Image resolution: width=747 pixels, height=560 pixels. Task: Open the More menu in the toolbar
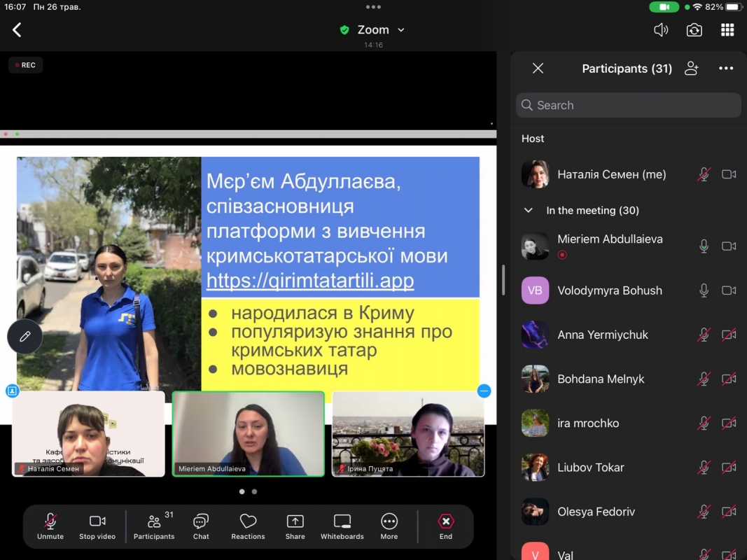tap(389, 526)
